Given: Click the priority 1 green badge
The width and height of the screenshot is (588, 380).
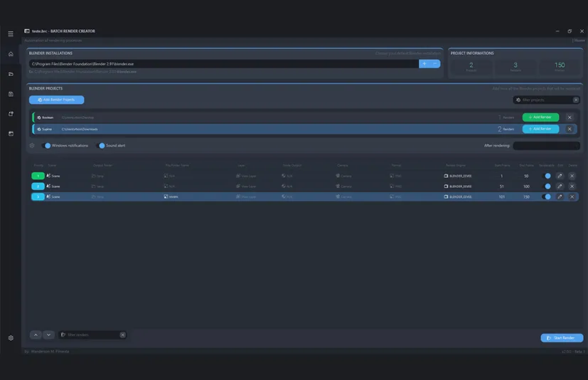Looking at the screenshot, I should (x=38, y=176).
